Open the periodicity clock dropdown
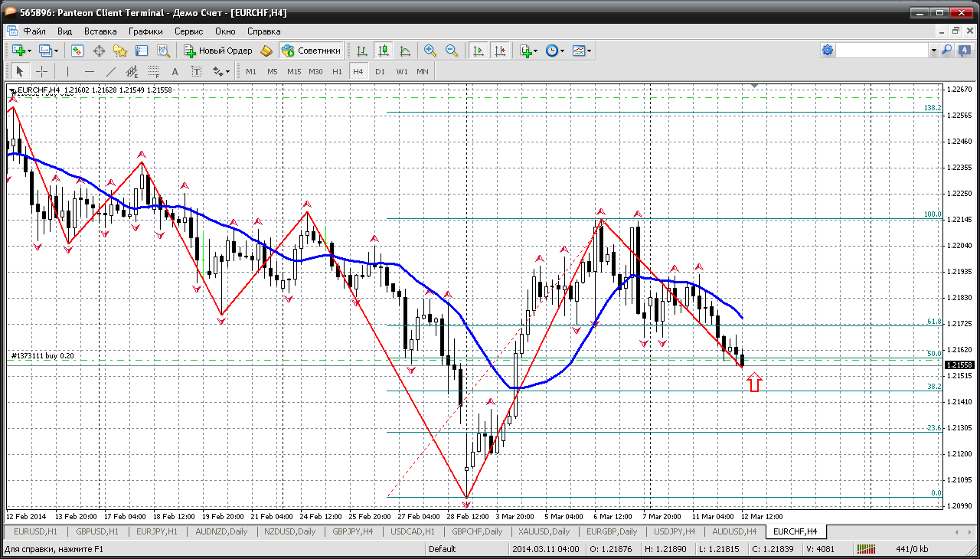 click(x=562, y=51)
